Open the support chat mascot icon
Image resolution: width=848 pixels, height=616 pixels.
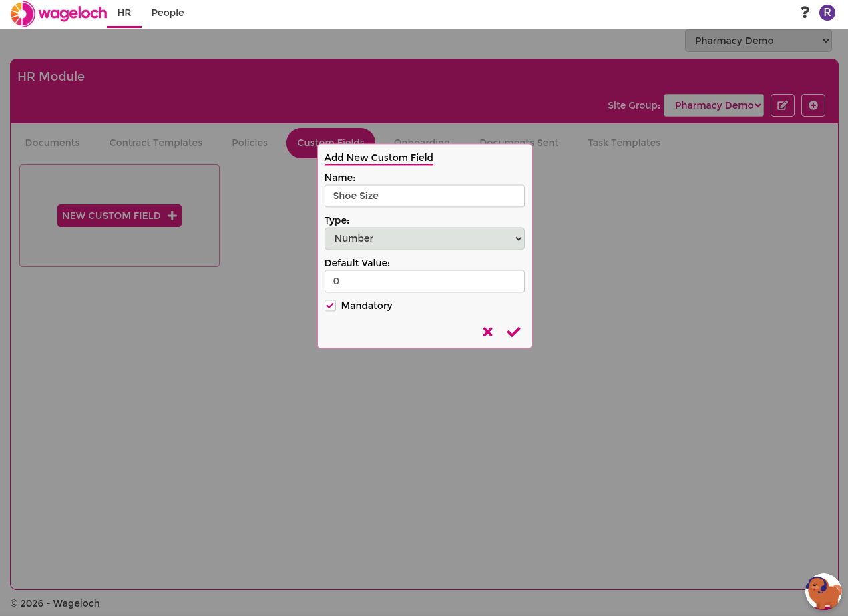[x=823, y=591]
